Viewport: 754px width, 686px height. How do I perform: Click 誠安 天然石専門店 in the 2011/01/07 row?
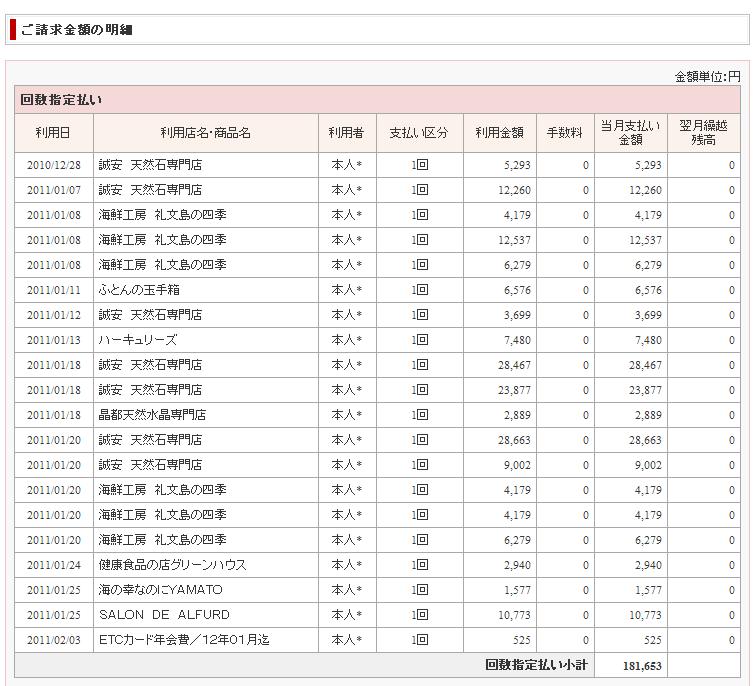point(150,190)
